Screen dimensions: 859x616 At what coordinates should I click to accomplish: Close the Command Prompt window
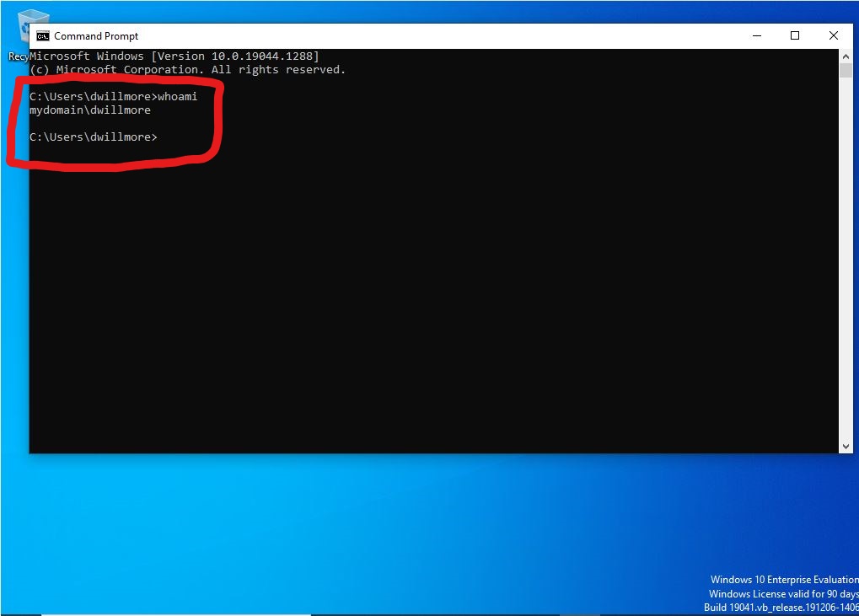[x=833, y=35]
